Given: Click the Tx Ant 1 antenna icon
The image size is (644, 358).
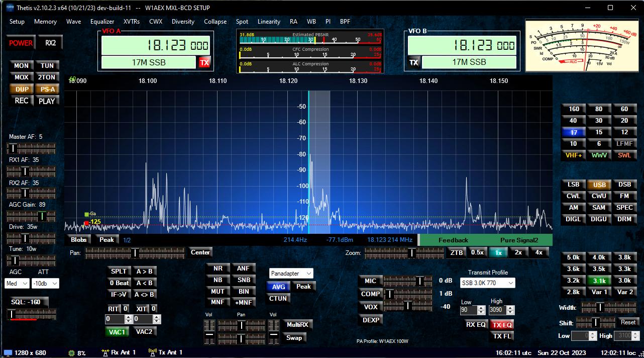Looking at the screenshot, I should [153, 352].
